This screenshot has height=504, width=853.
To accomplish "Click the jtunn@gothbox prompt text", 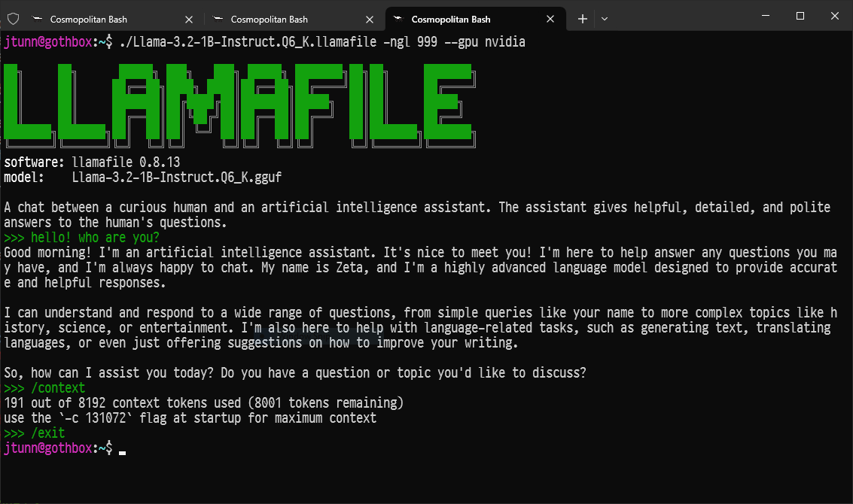I will pos(50,448).
